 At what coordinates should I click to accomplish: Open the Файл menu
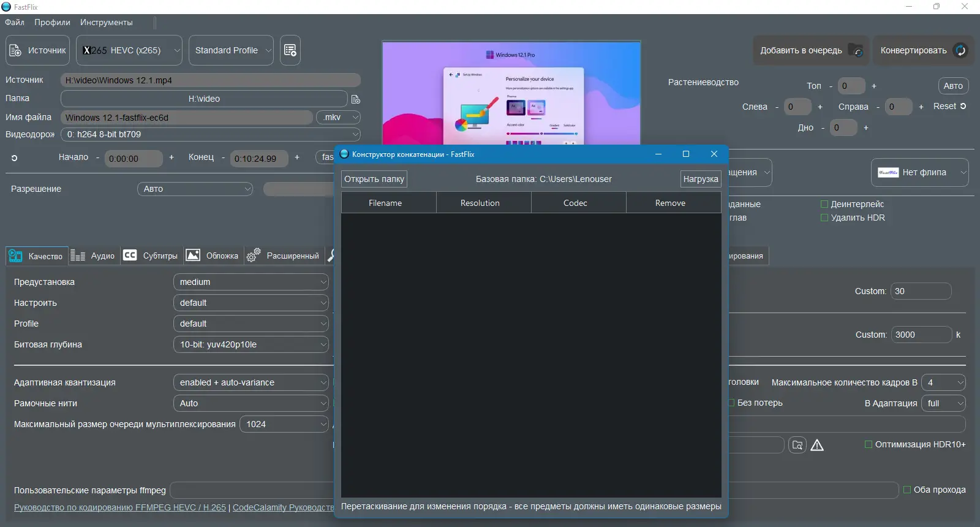click(x=15, y=22)
